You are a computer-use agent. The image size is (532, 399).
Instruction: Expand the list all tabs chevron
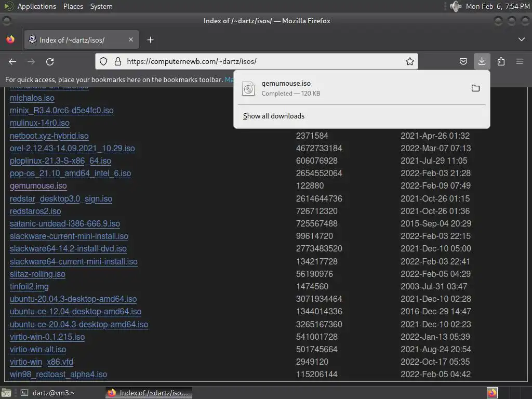point(522,39)
